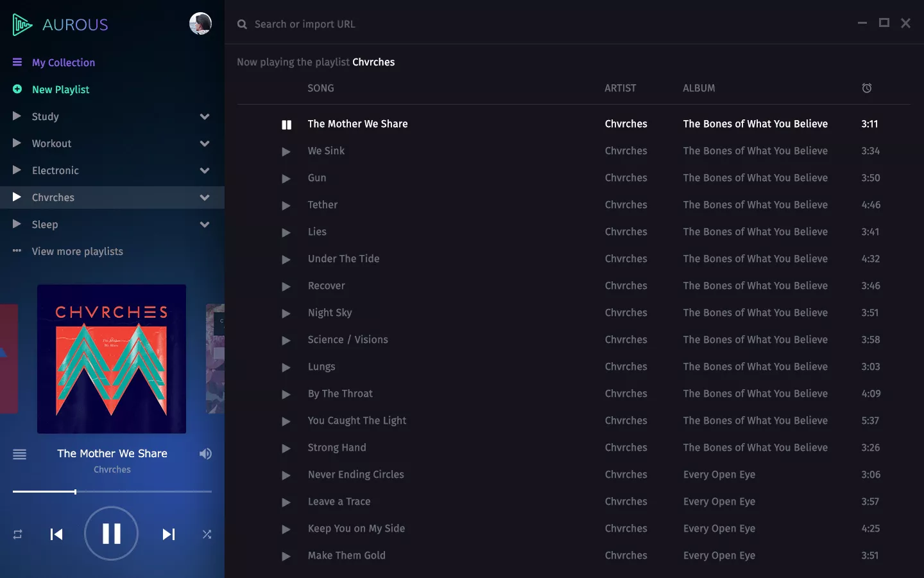Open the queue list icon beside album art
The height and width of the screenshot is (578, 924).
point(19,455)
